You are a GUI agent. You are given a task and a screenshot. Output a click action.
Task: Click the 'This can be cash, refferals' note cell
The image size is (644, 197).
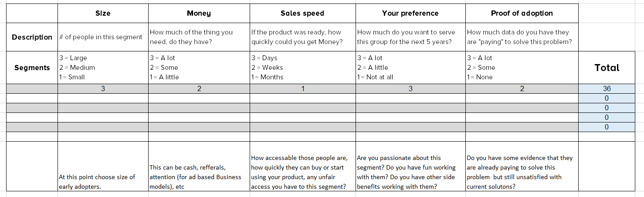(x=199, y=166)
